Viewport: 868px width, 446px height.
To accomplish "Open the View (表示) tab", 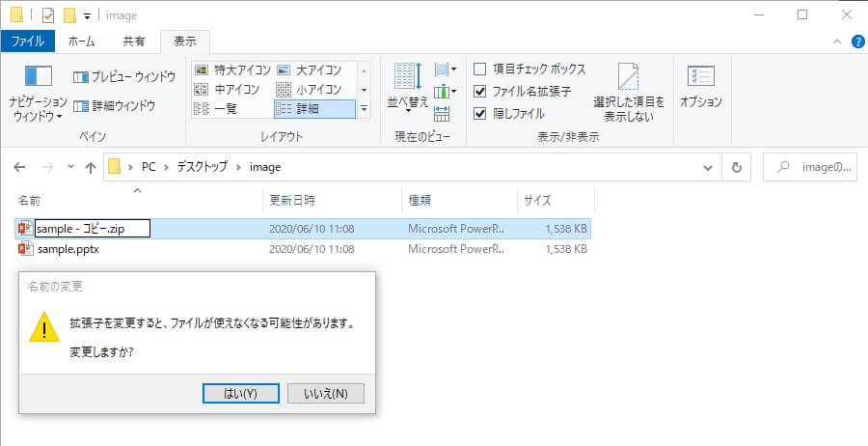I will [x=185, y=42].
